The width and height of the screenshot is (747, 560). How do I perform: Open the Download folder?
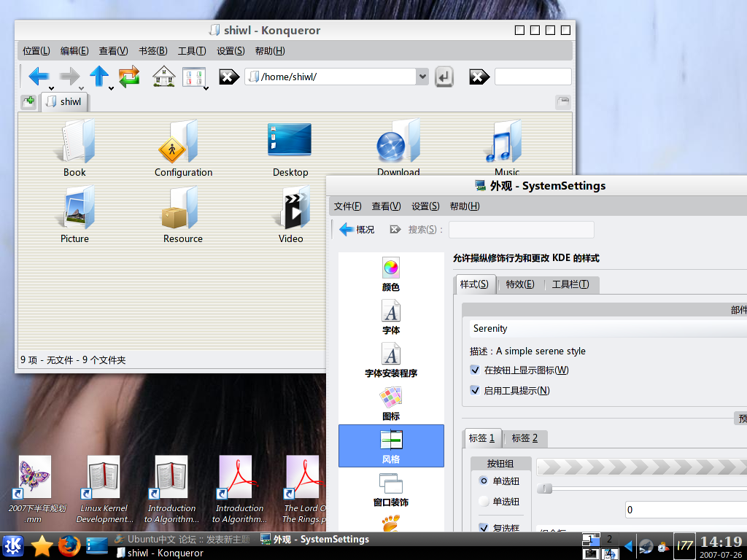pos(398,147)
